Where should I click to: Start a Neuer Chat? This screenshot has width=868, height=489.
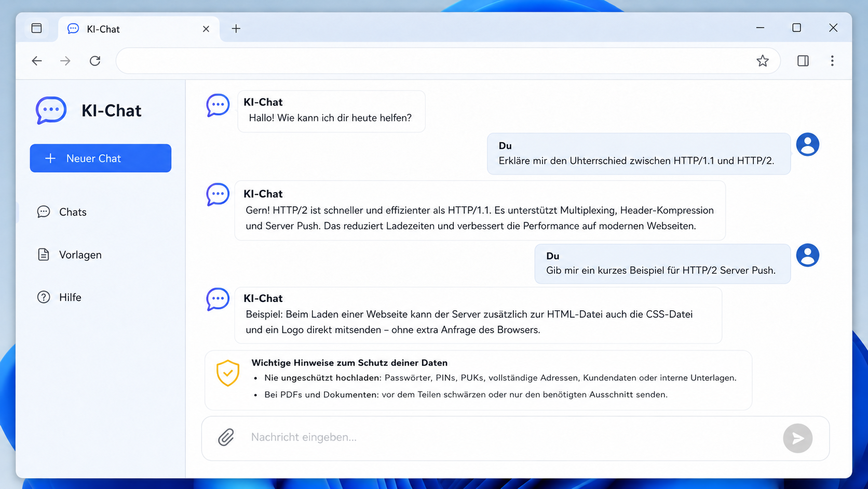click(x=101, y=158)
